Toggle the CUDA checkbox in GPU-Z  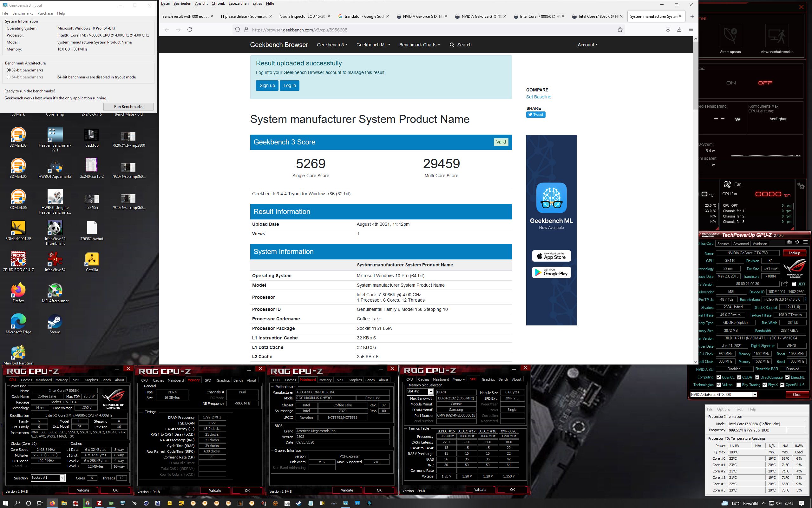pos(738,377)
